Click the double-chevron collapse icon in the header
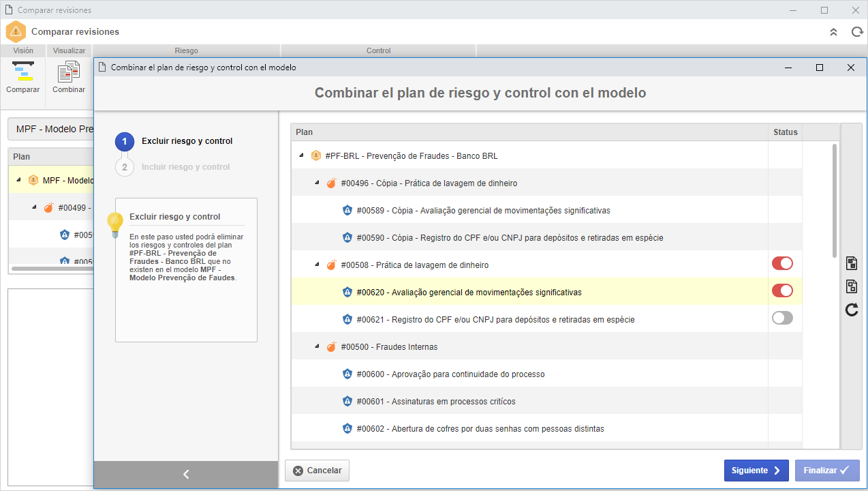This screenshot has width=868, height=491. click(833, 32)
